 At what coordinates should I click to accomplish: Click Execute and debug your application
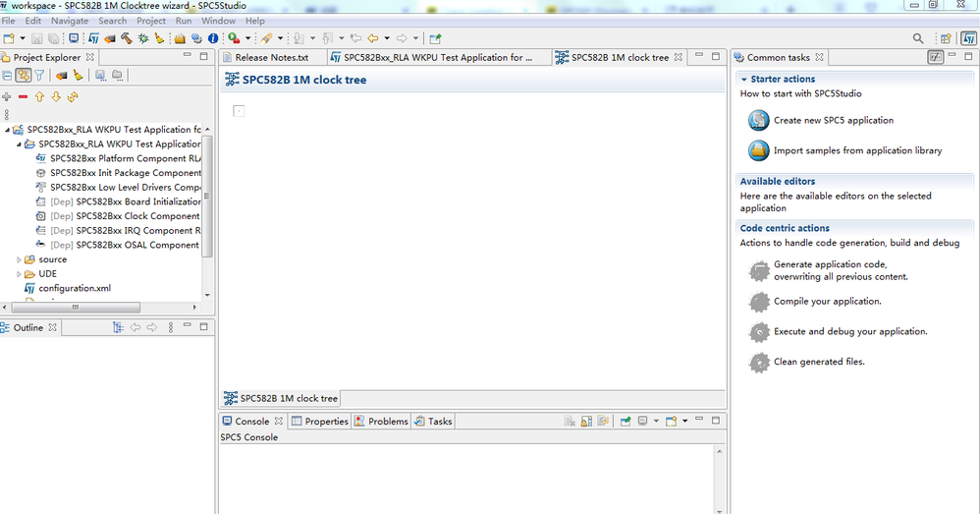(x=850, y=331)
